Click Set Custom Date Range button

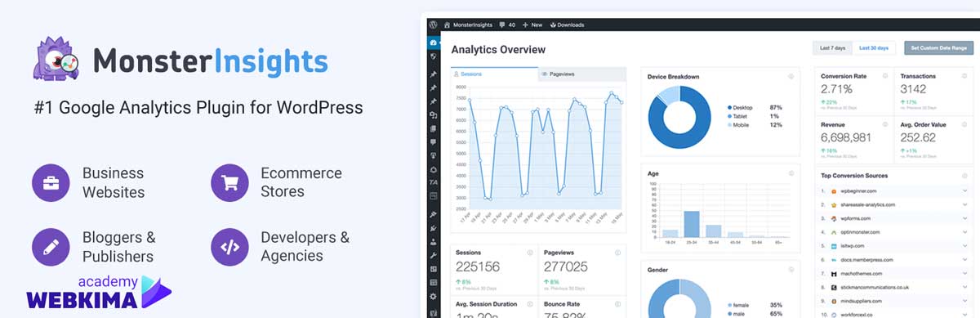tap(938, 48)
